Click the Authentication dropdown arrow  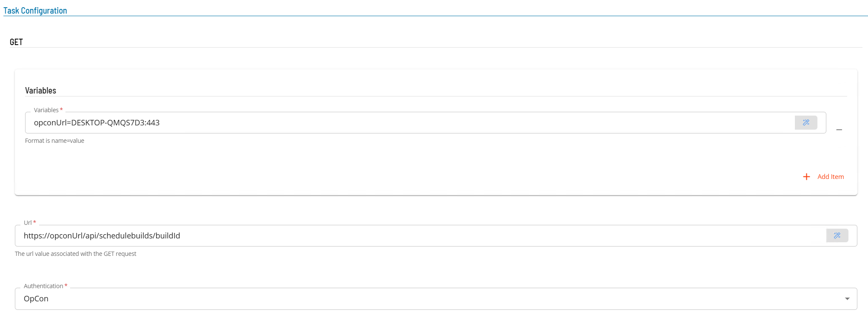point(847,299)
